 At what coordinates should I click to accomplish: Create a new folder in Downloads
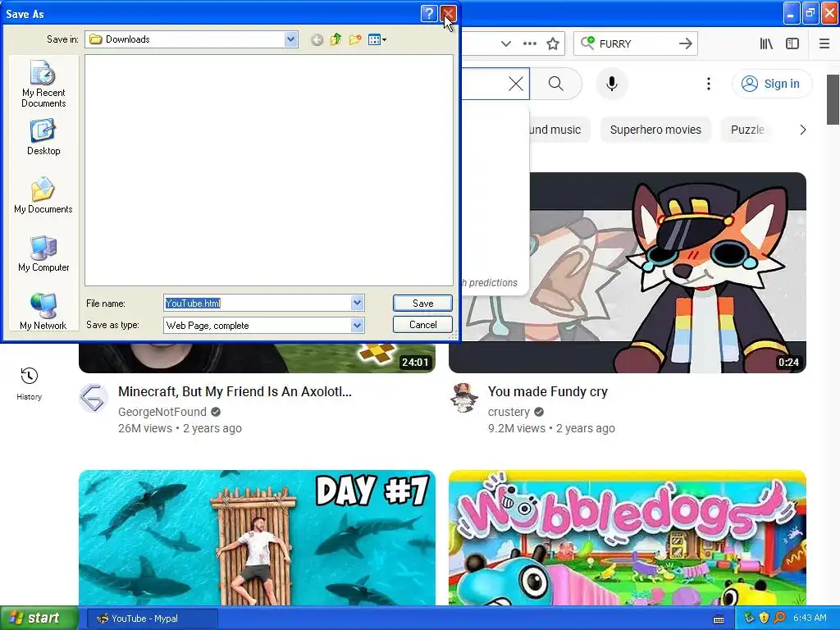pyautogui.click(x=354, y=39)
